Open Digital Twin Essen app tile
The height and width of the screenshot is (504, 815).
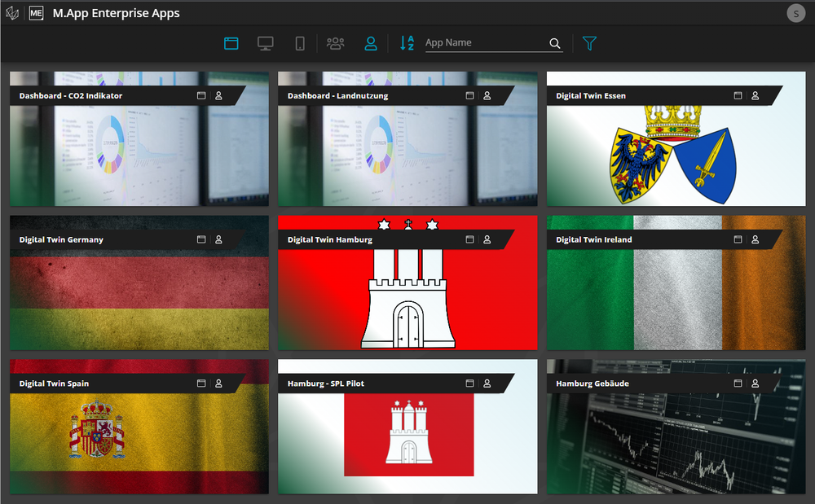tap(676, 138)
